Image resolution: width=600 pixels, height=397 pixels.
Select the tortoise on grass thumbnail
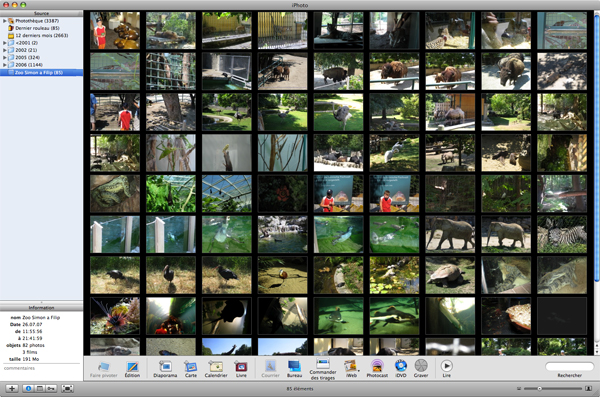tap(450, 275)
